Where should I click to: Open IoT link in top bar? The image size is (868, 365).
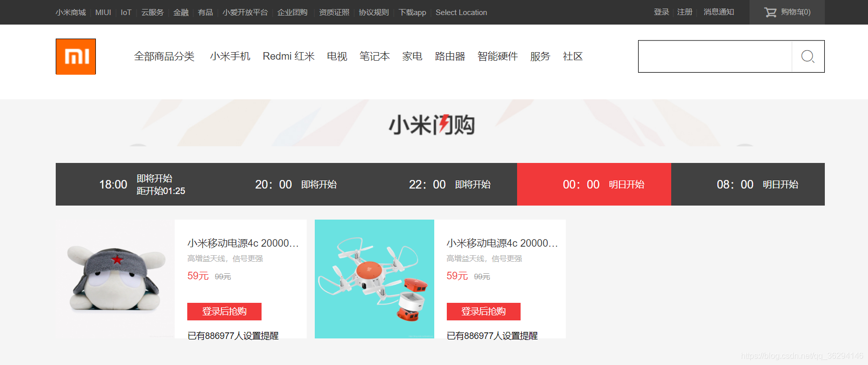click(126, 12)
